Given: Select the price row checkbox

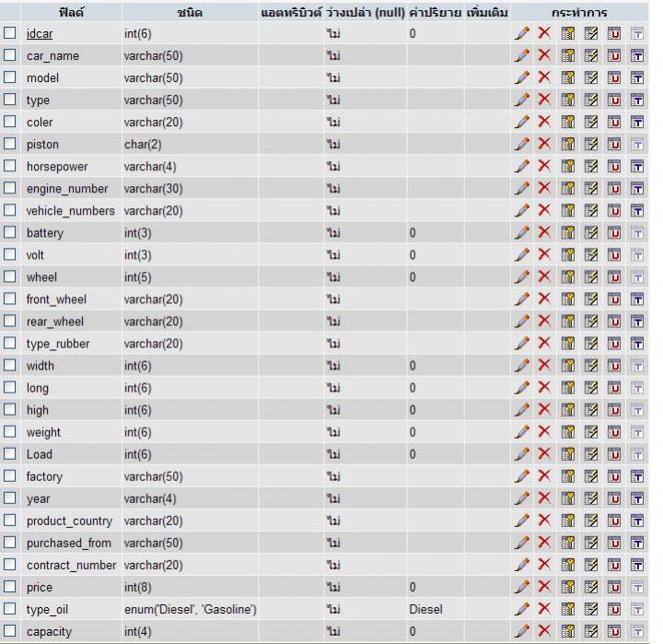Looking at the screenshot, I should (x=10, y=587).
